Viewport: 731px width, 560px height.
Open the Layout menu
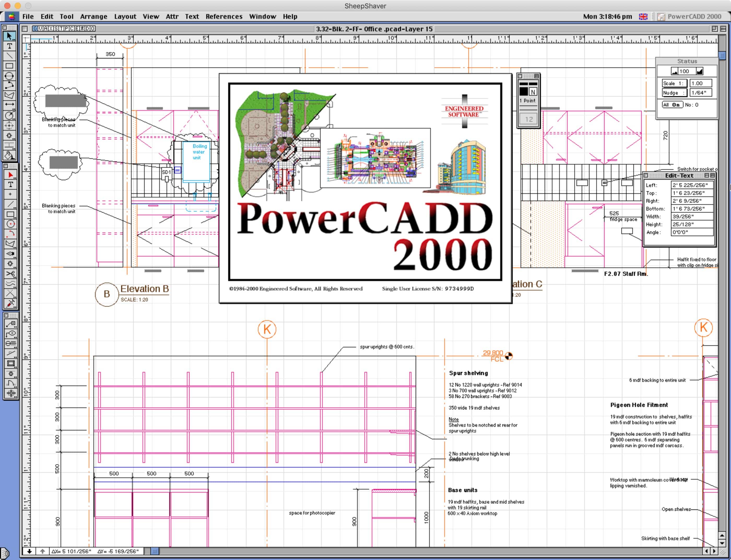pos(125,16)
